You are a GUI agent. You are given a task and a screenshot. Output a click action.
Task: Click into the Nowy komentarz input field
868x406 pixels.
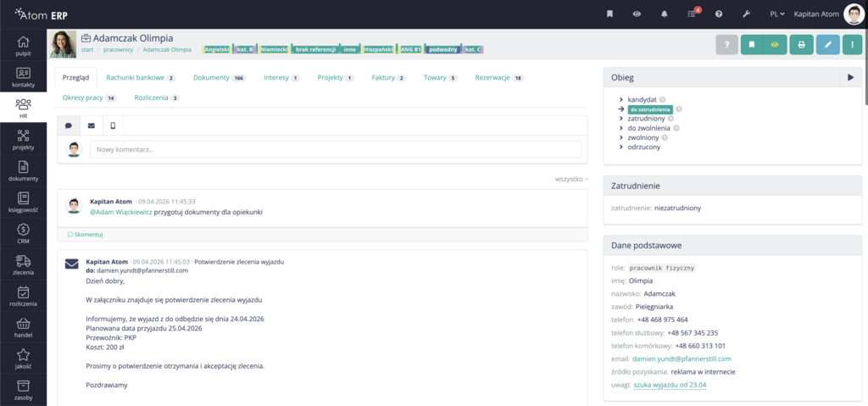(x=336, y=149)
